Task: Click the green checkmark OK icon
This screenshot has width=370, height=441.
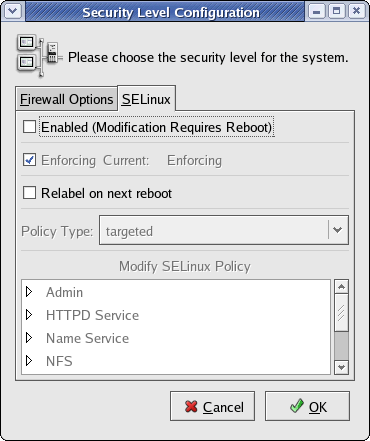Action: (x=297, y=406)
